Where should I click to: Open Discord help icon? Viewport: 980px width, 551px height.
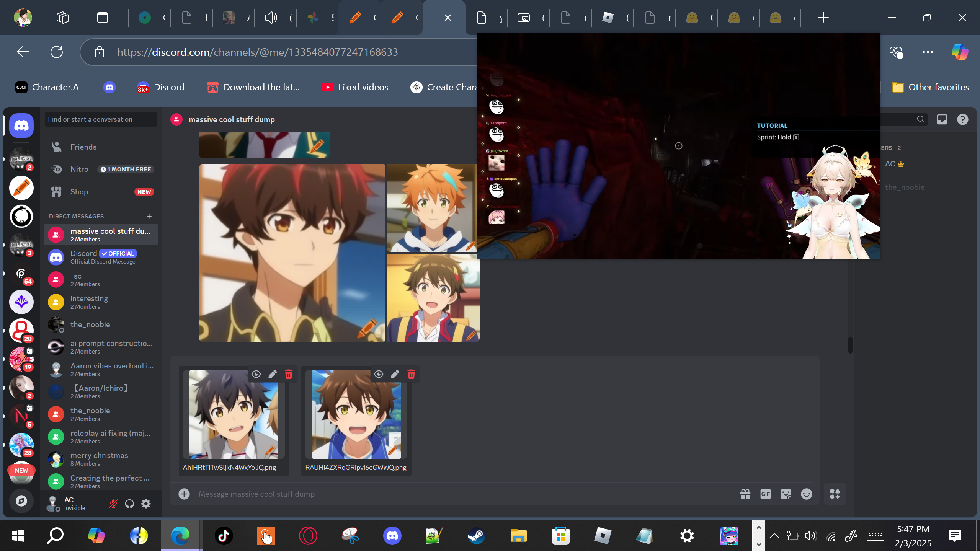coord(963,119)
